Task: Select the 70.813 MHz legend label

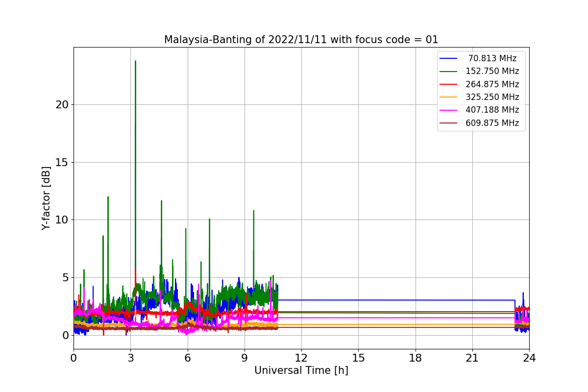Action: 492,58
